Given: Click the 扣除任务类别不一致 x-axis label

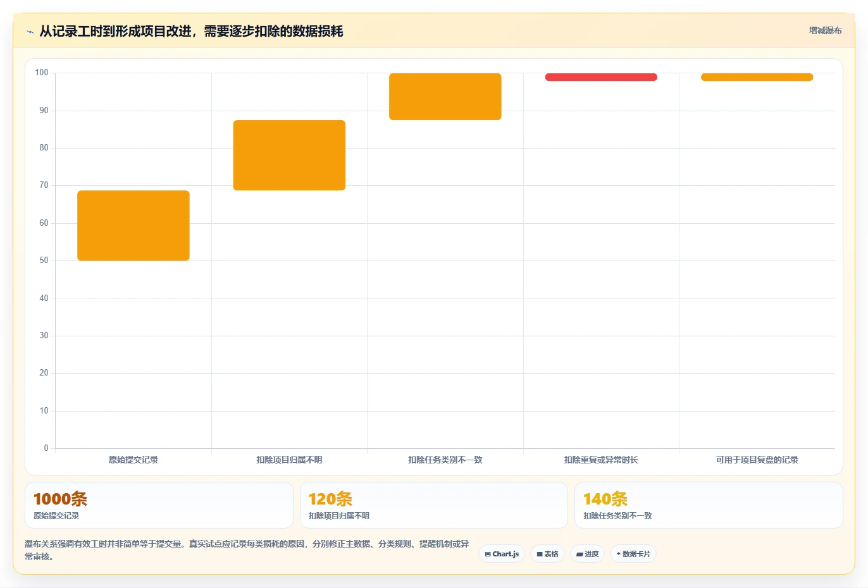Looking at the screenshot, I should click(445, 460).
